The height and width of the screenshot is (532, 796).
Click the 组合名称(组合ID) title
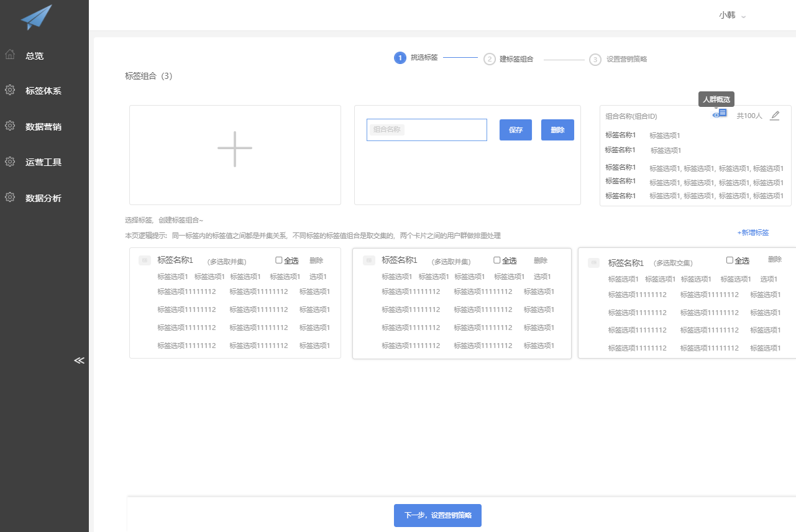(631, 116)
